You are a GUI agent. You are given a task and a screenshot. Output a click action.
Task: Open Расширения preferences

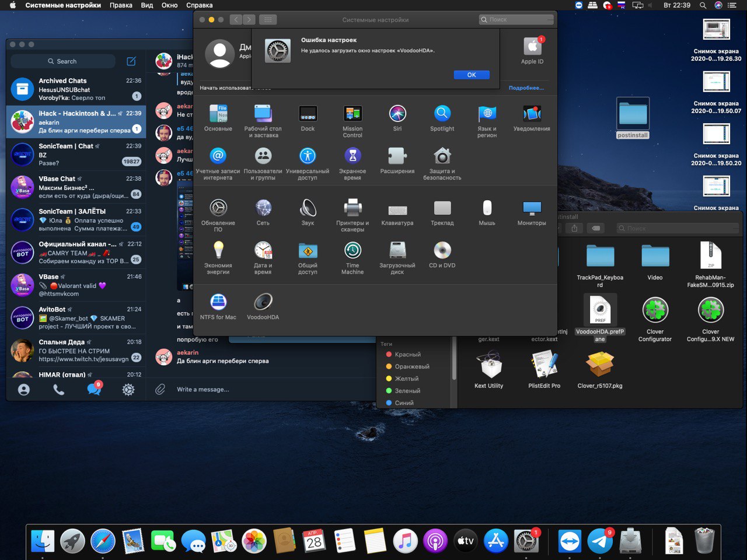[x=397, y=160]
